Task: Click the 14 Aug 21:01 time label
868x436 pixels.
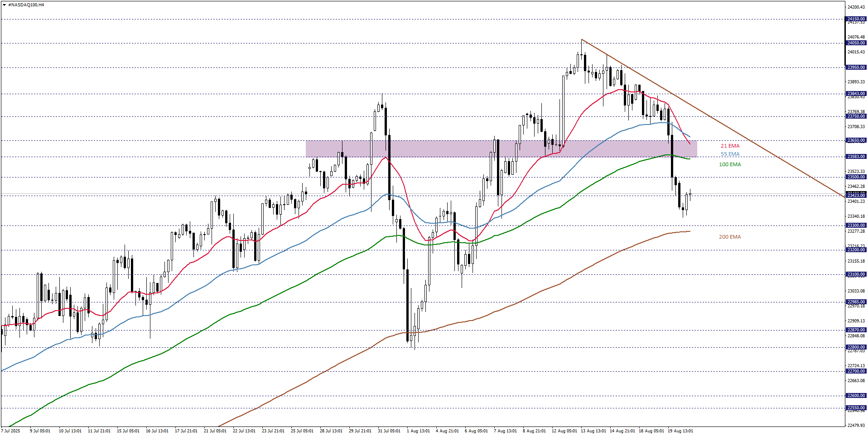Action: coord(622,431)
